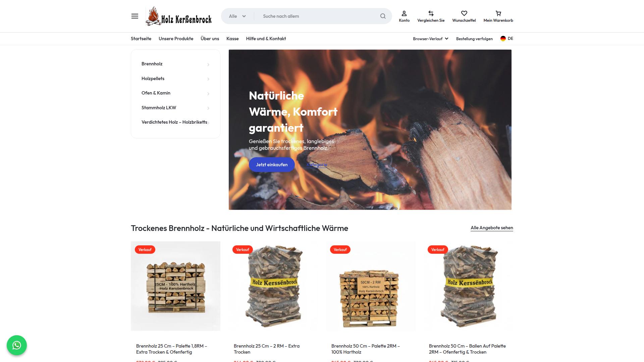
Task: Click title Brennholz 25 Cm – Palette 1,8RM
Action: click(171, 349)
